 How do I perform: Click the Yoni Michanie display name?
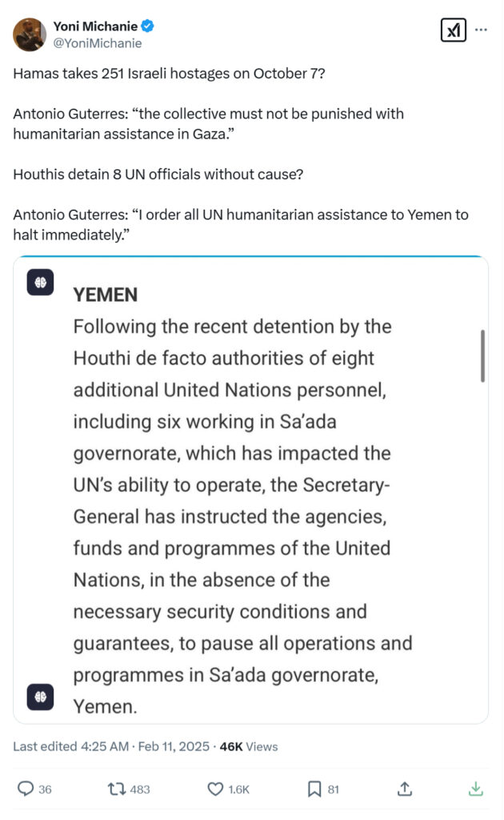tap(95, 26)
